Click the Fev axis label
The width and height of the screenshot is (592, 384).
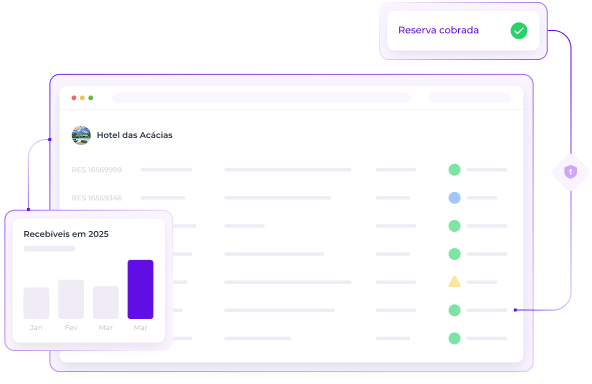(71, 327)
